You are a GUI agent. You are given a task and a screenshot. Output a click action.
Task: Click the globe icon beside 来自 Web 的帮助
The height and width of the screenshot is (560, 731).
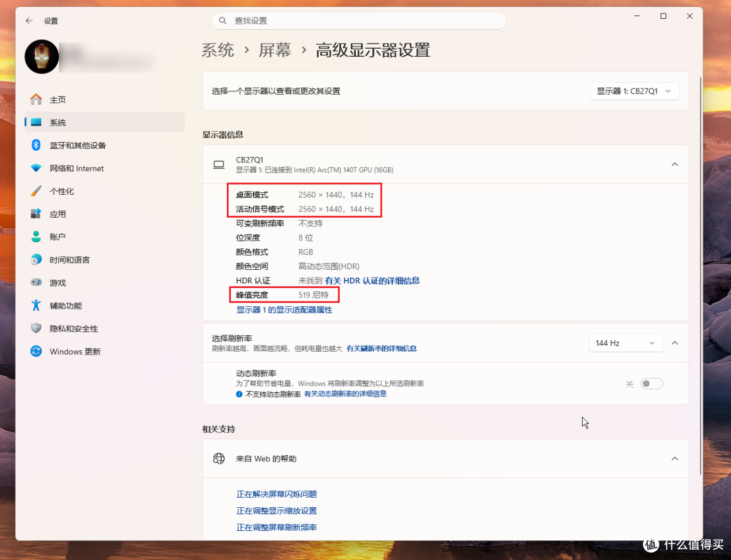coord(219,459)
